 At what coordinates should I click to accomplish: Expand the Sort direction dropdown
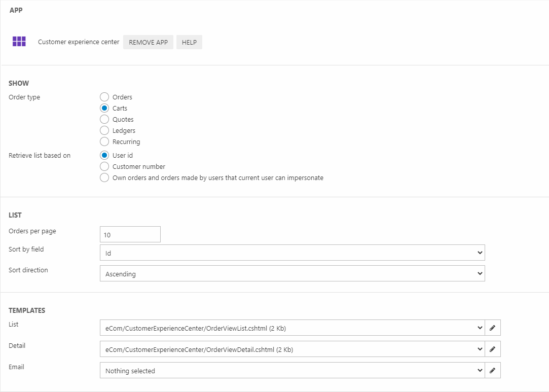[x=292, y=274]
